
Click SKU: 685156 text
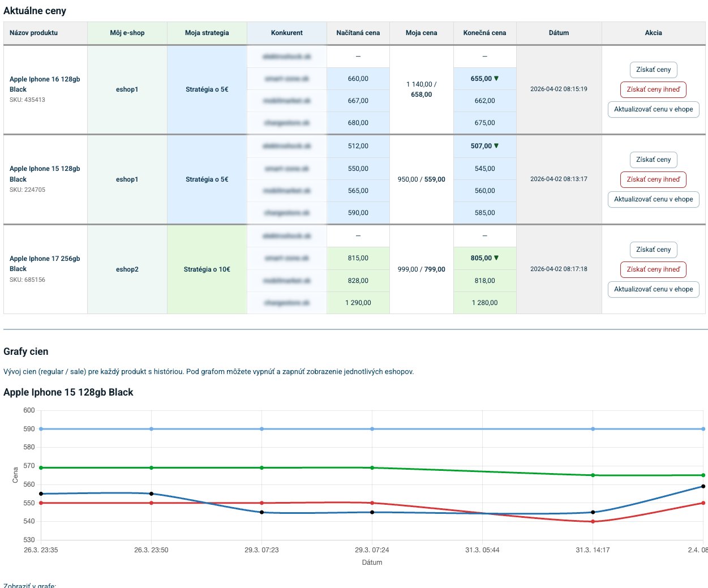(x=27, y=280)
